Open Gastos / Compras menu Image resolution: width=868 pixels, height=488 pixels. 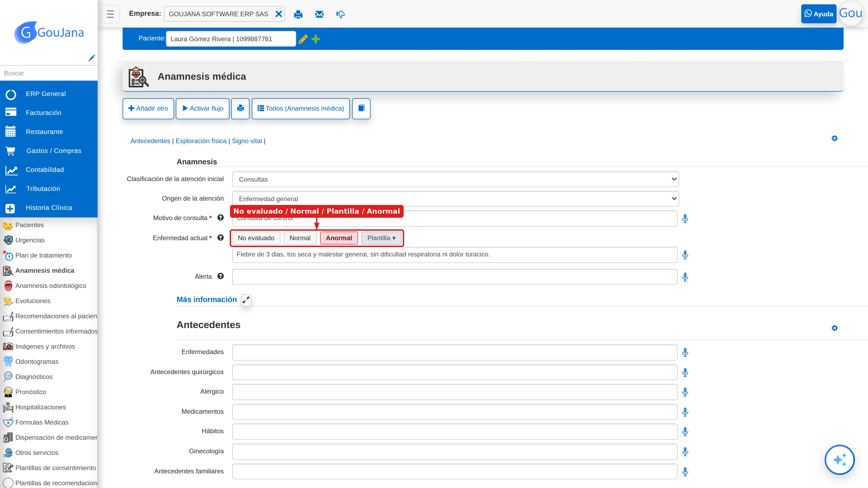[49, 151]
